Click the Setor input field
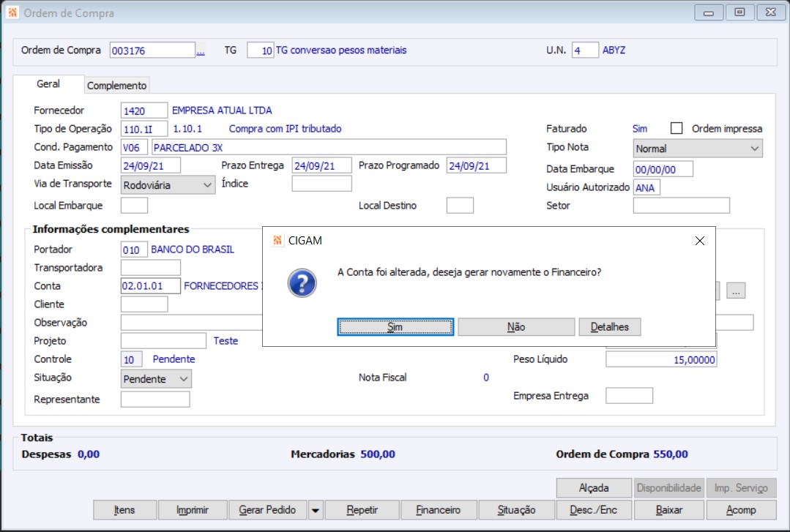 point(681,205)
